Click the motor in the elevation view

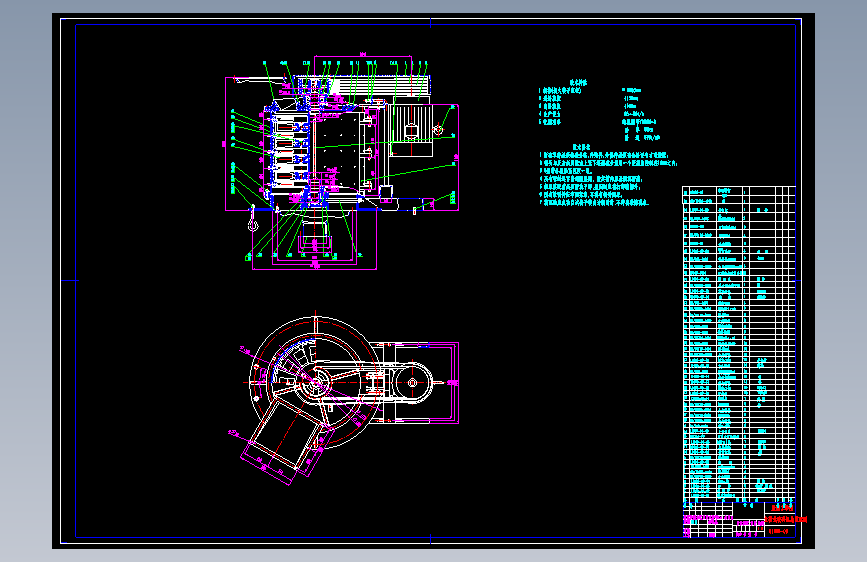coord(410,129)
